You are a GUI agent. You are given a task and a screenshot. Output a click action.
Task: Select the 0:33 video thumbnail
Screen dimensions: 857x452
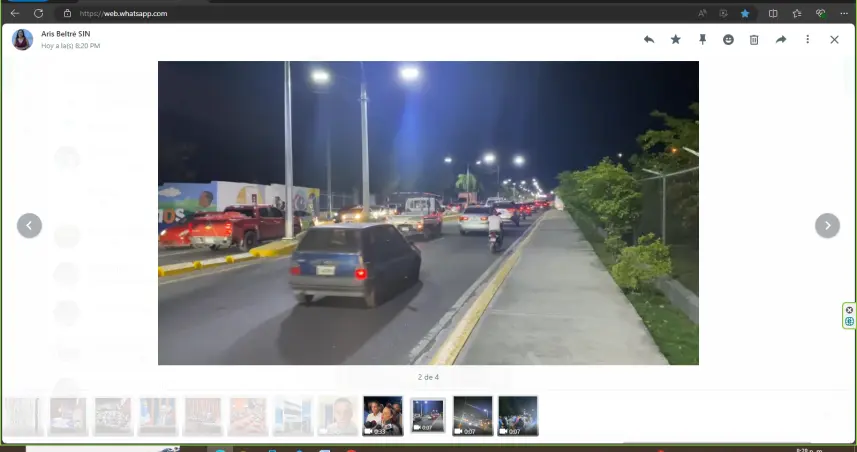[383, 416]
